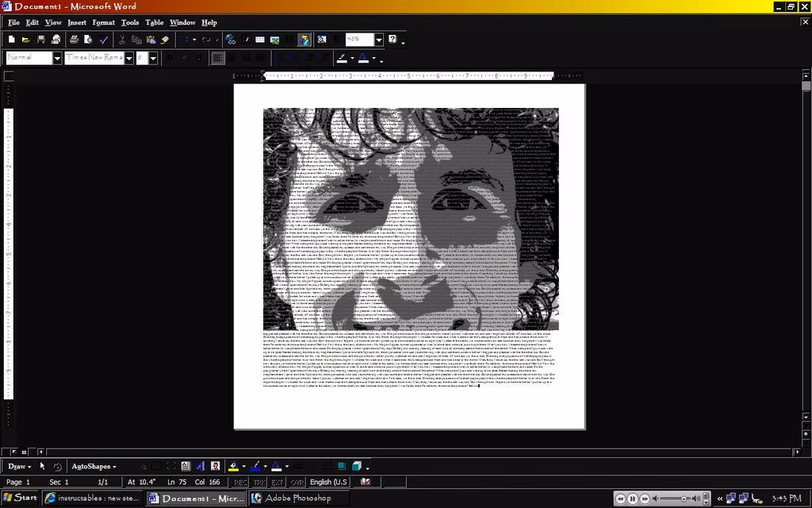
Task: Click the Print icon in toolbar
Action: point(74,40)
